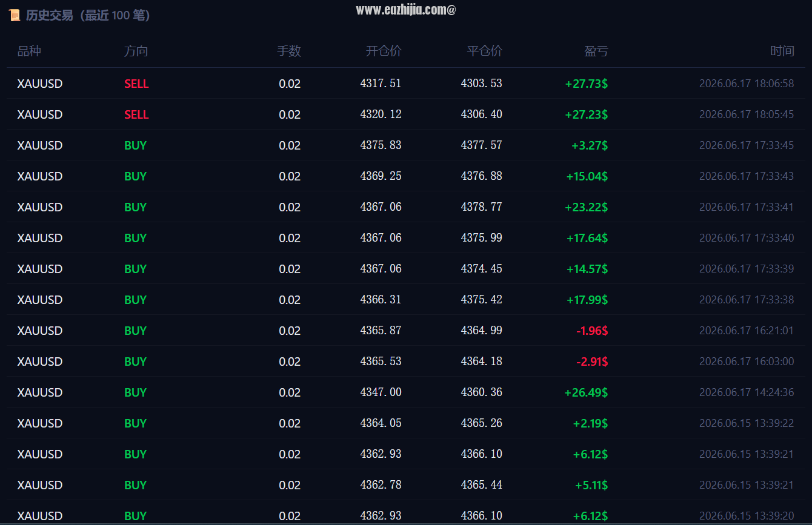
Task: Select the 品种 column header
Action: tap(29, 51)
